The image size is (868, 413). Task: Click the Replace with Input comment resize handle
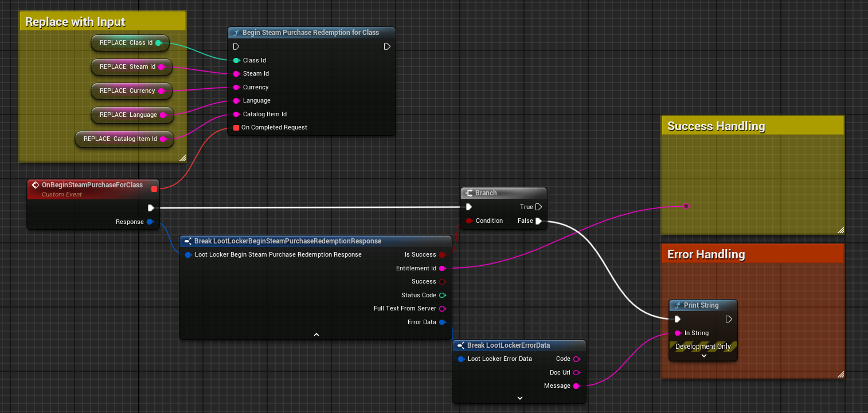[182, 158]
